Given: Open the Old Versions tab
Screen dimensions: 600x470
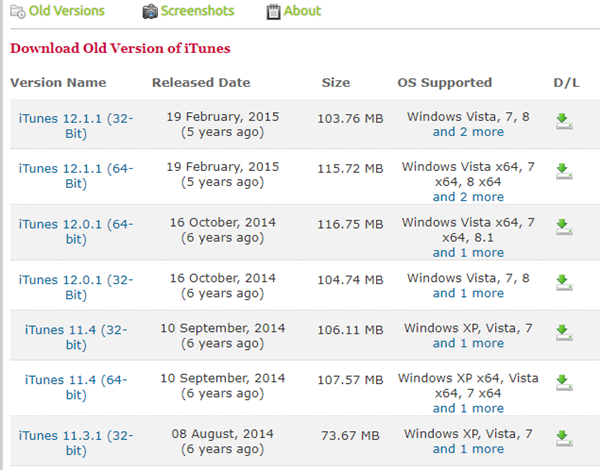Looking at the screenshot, I should click(x=66, y=11).
